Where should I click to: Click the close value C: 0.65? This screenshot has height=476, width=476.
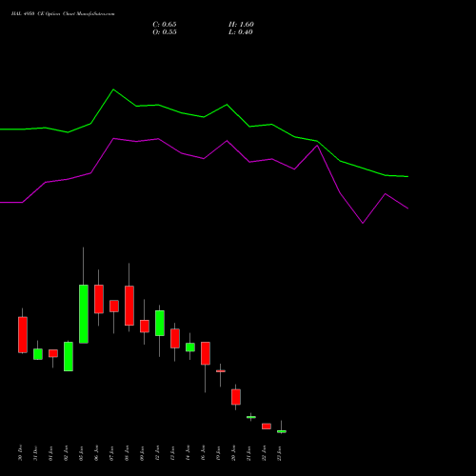pyautogui.click(x=165, y=25)
